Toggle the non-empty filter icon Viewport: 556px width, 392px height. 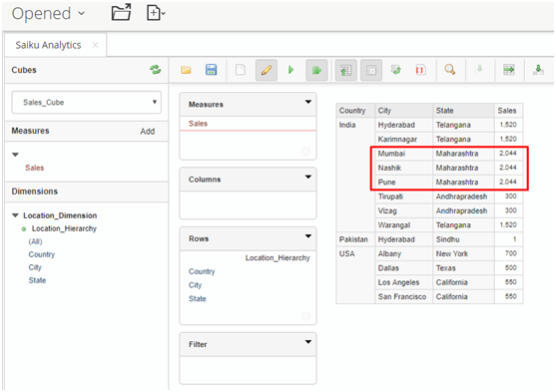(x=371, y=70)
